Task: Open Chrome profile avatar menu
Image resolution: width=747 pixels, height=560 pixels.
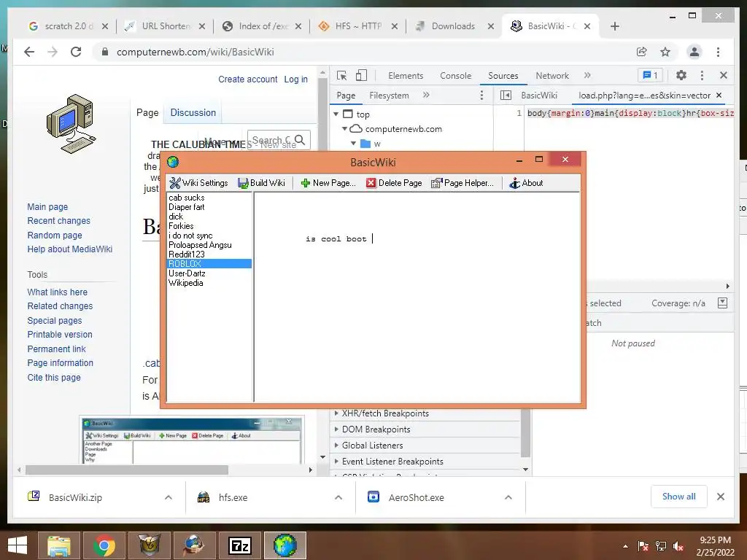Action: 694,52
